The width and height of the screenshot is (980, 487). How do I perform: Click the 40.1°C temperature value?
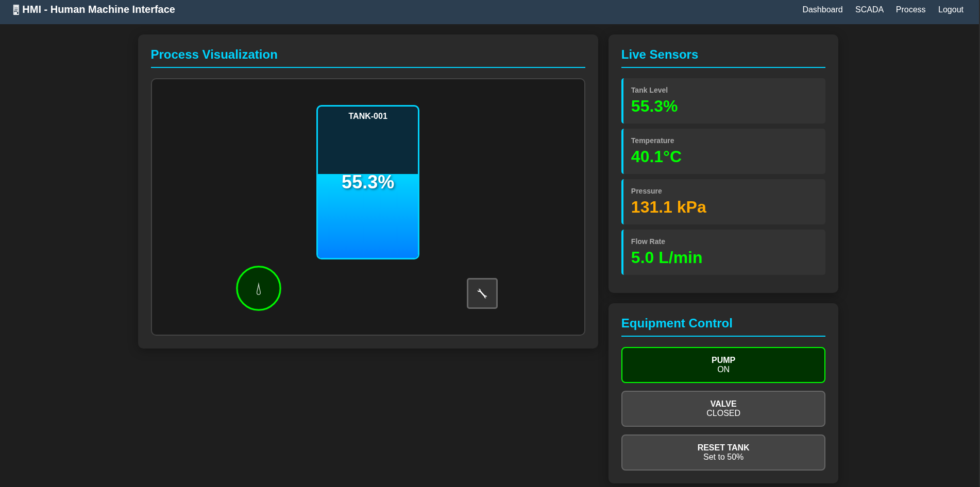tap(656, 157)
